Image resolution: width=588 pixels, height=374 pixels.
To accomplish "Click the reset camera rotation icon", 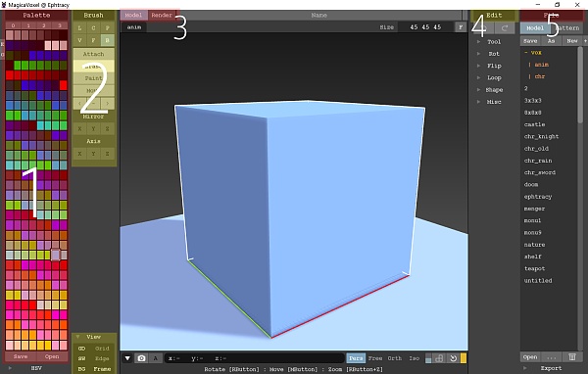I will pyautogui.click(x=453, y=358).
